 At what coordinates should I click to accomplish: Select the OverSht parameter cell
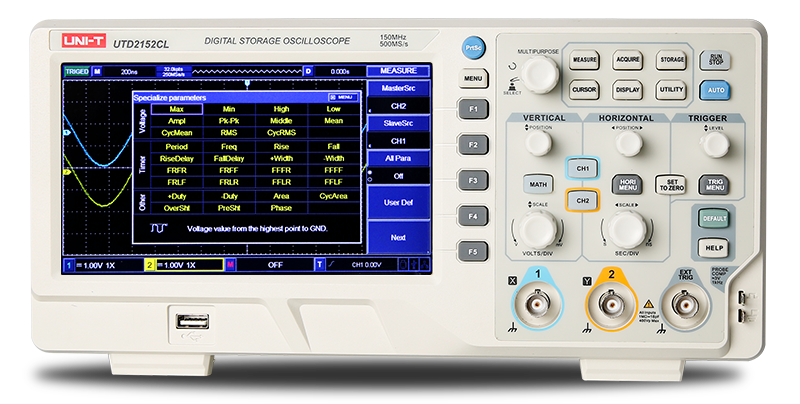[x=177, y=208]
